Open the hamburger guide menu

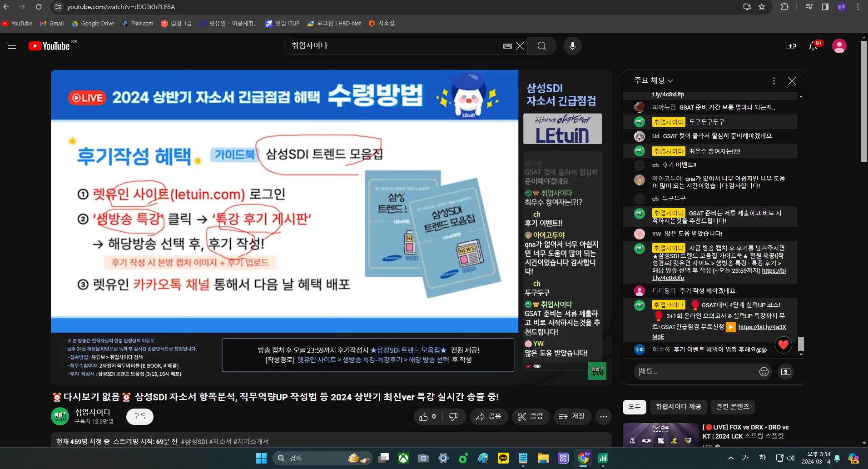12,46
